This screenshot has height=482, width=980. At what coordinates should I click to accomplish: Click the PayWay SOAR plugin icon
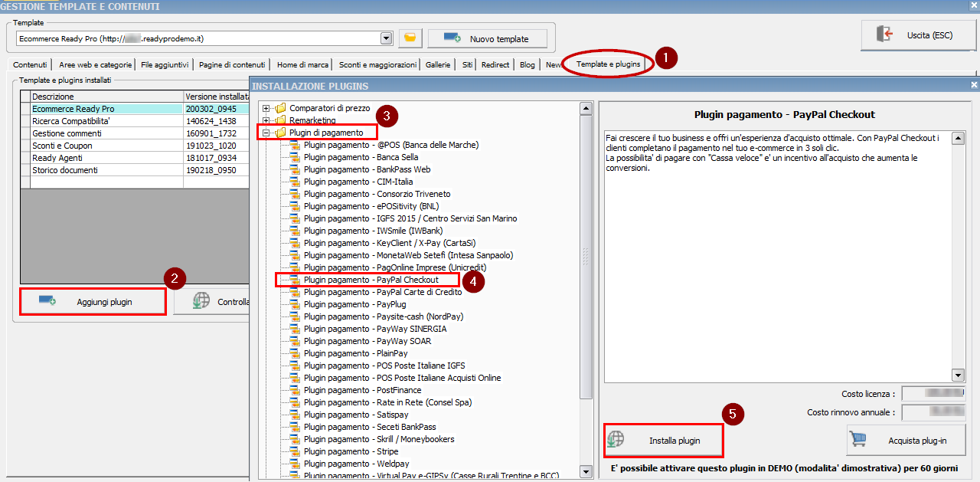point(295,341)
